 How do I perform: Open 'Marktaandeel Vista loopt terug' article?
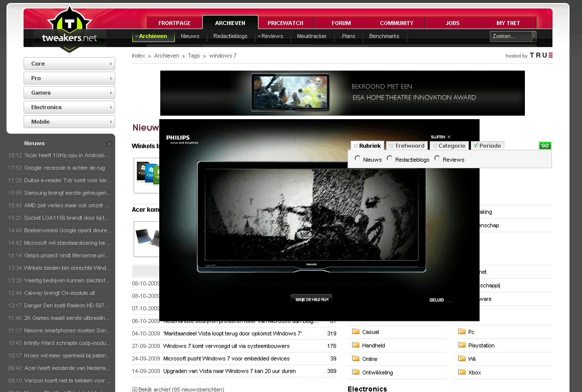click(233, 333)
